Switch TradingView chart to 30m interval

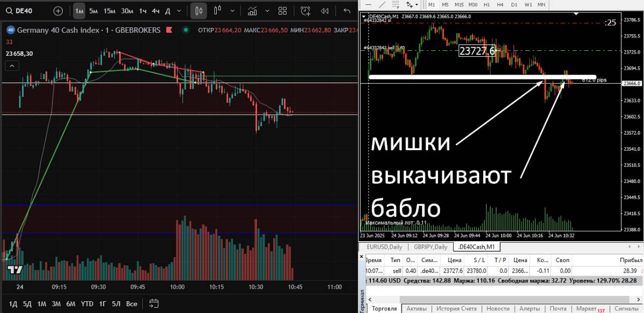pyautogui.click(x=127, y=11)
